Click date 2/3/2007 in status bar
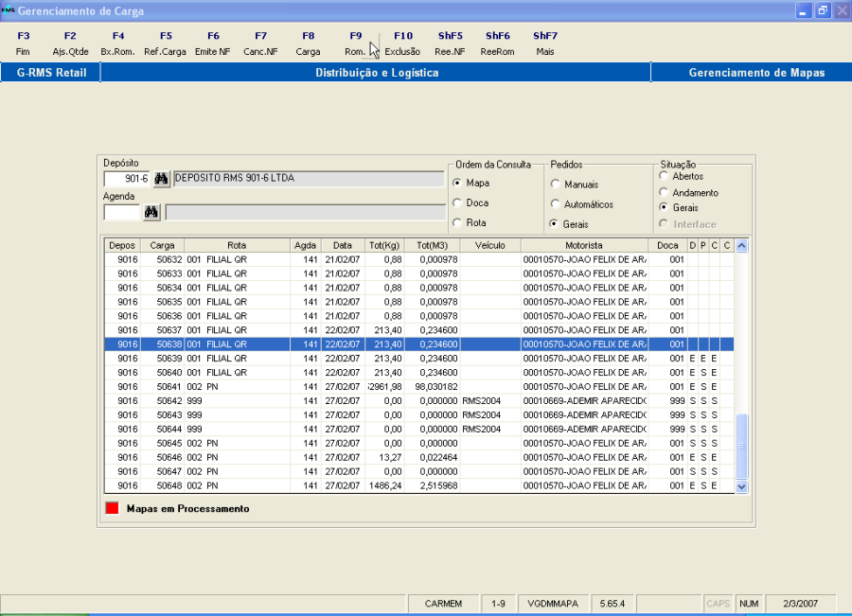Screen dimensions: 852x616 tap(800, 604)
